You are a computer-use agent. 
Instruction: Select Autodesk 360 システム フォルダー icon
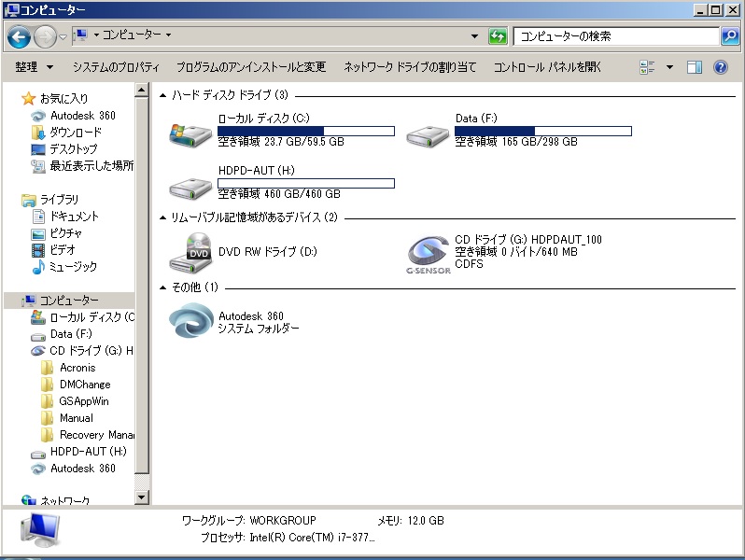pyautogui.click(x=191, y=321)
